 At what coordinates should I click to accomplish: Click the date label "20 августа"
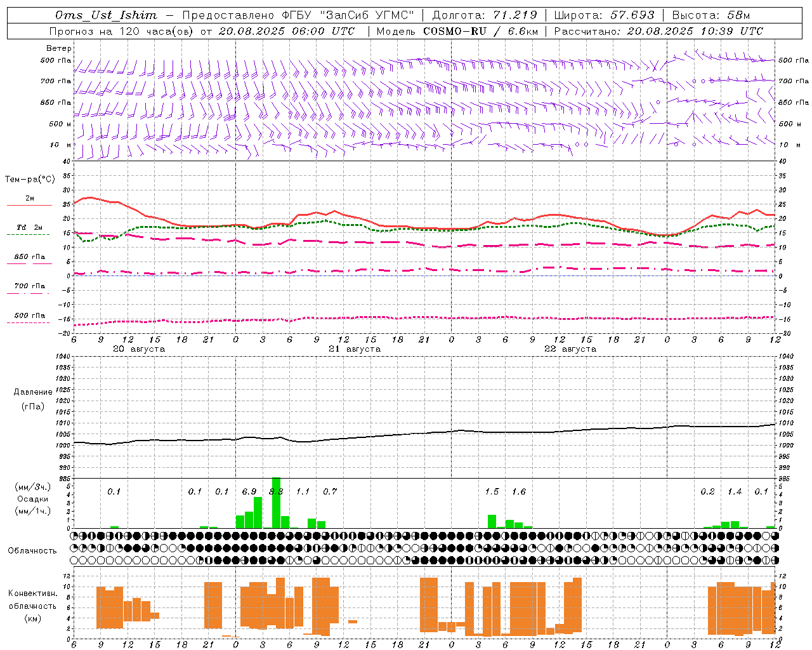[x=139, y=349]
